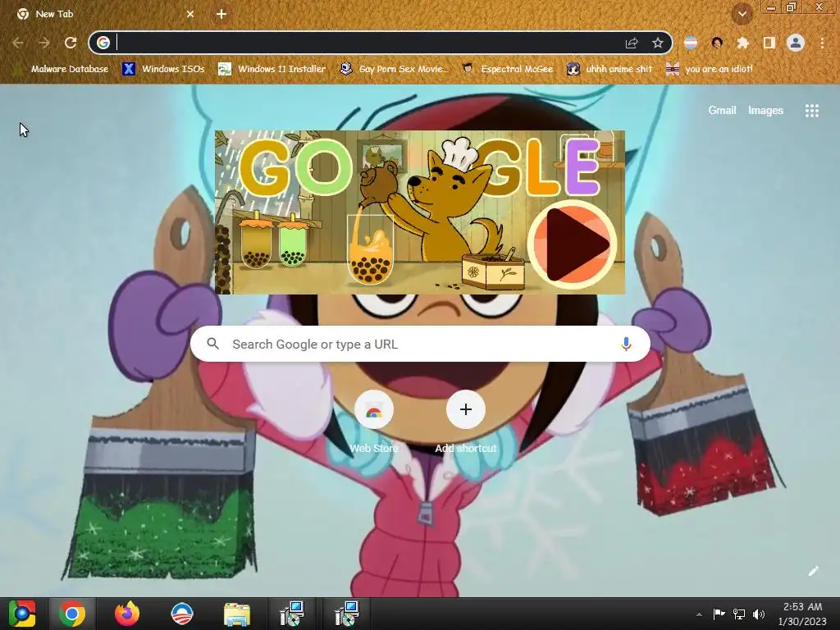The image size is (840, 630).
Task: Open the Gmail link
Action: point(722,111)
